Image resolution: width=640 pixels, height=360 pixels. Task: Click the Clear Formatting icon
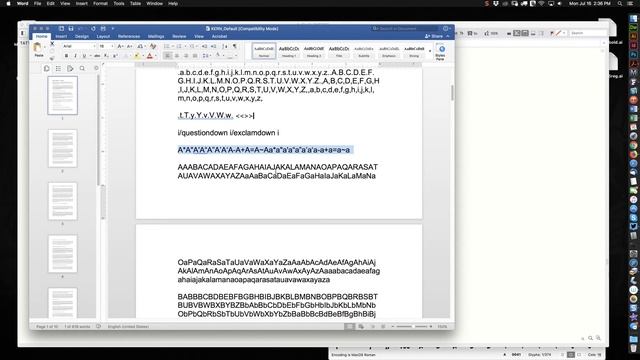pos(153,47)
